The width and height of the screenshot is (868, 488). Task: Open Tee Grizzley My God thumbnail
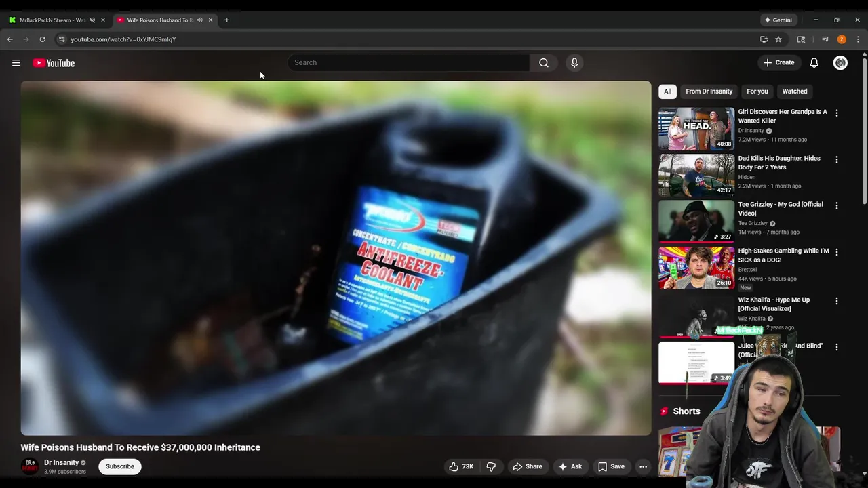point(696,221)
